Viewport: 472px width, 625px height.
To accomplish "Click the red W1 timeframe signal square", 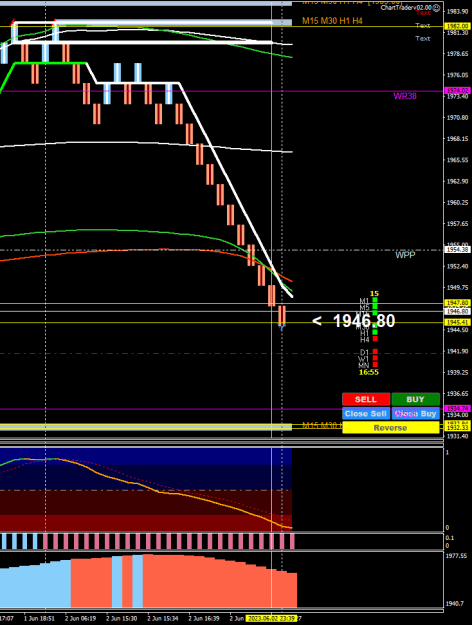I will (x=375, y=358).
